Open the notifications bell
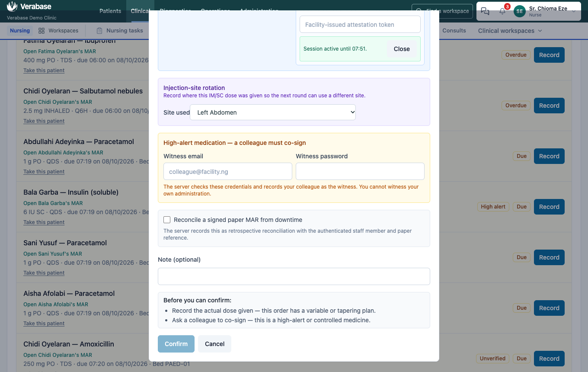 point(502,11)
